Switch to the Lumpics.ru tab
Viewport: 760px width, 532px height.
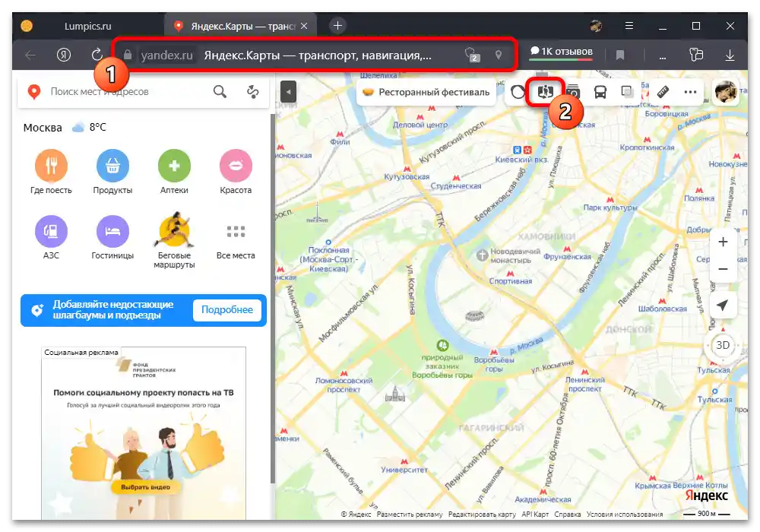[x=87, y=26]
